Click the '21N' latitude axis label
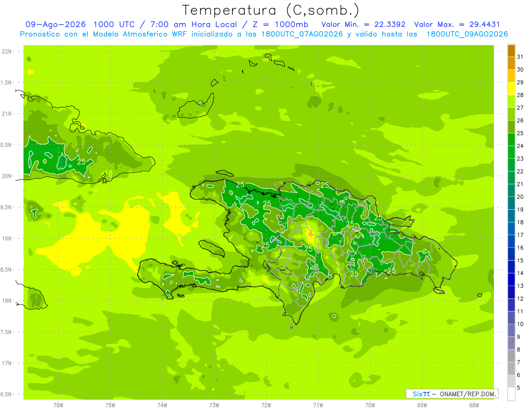Image resolution: width=532 pixels, height=411 pixels. [7, 114]
